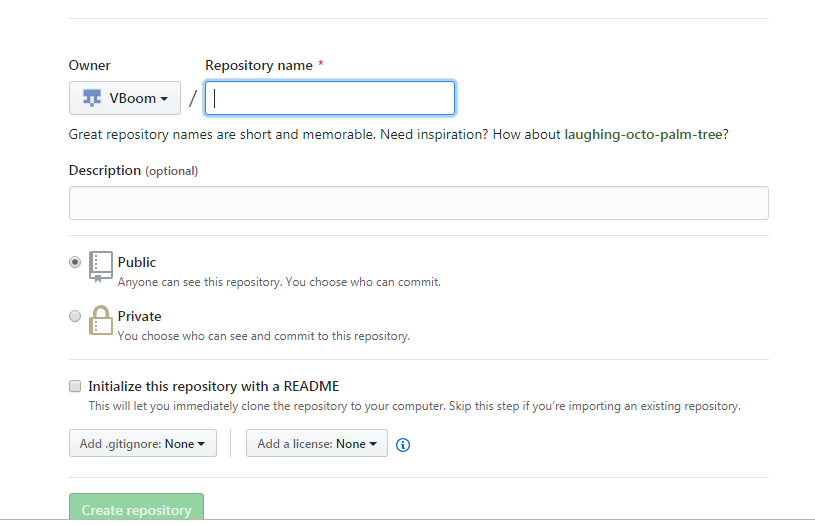This screenshot has height=525, width=815.
Task: Click the Initialize with a README label text
Action: point(214,386)
